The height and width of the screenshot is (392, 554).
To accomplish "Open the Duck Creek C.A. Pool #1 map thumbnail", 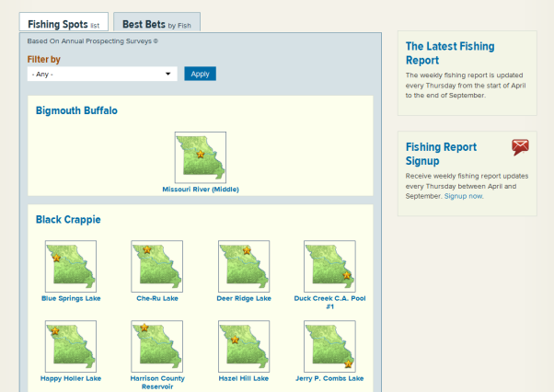I will [x=329, y=266].
